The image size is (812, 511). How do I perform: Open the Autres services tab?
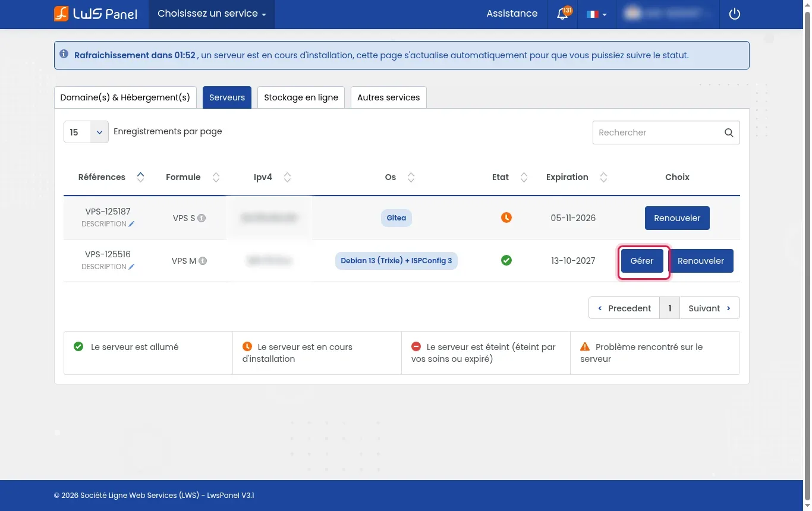tap(389, 97)
